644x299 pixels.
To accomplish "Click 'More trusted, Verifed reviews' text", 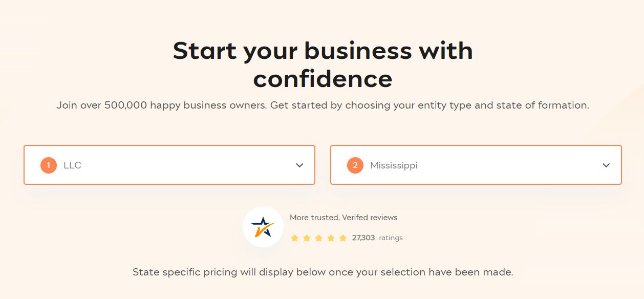I will (x=344, y=218).
